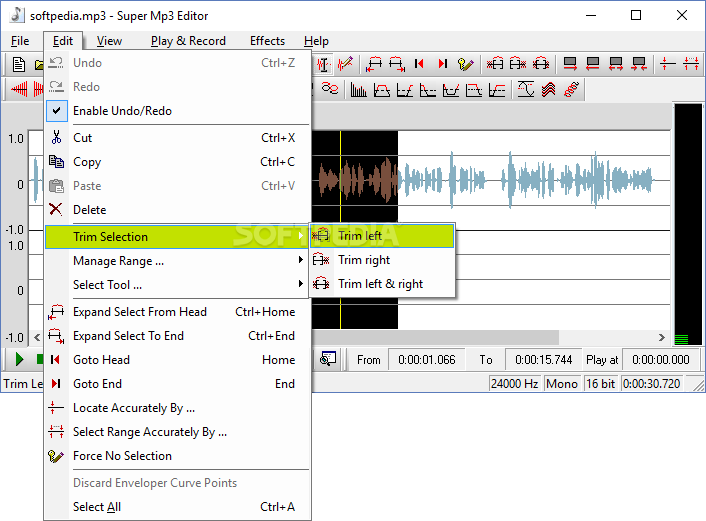The width and height of the screenshot is (706, 521).
Task: Expand the Manage Range submenu arrow
Action: point(300,260)
